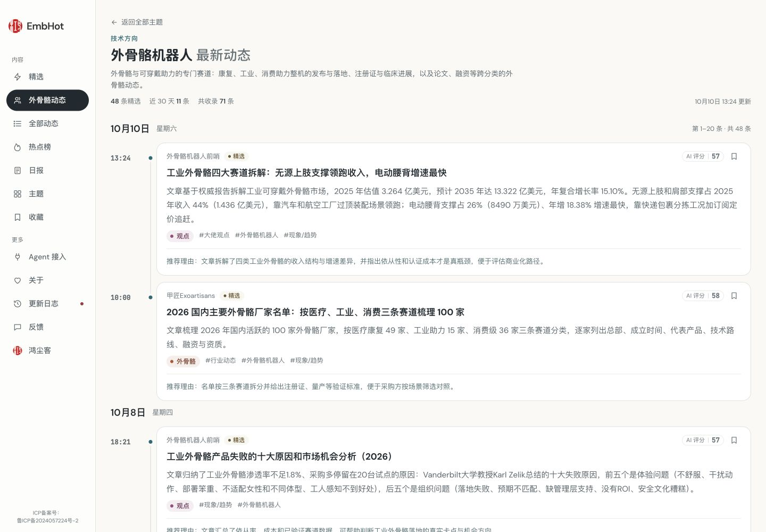Open 鸿尘客 avatar icon

coord(18,351)
